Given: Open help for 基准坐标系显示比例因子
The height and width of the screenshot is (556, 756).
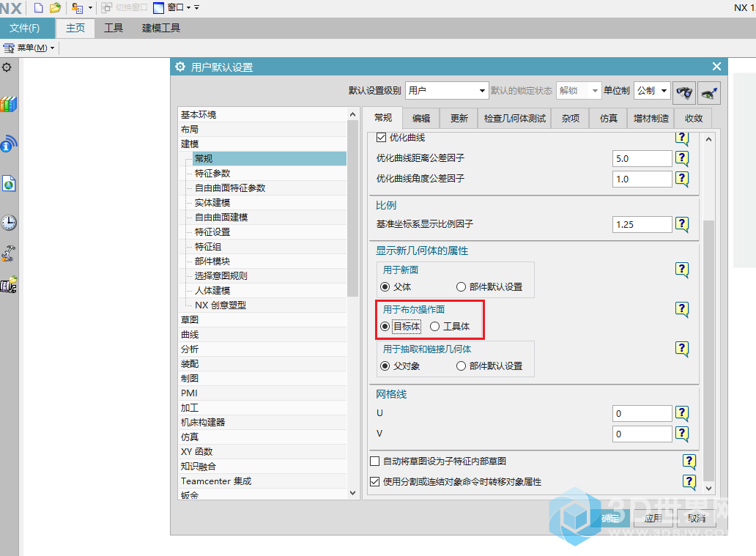Looking at the screenshot, I should tap(682, 223).
